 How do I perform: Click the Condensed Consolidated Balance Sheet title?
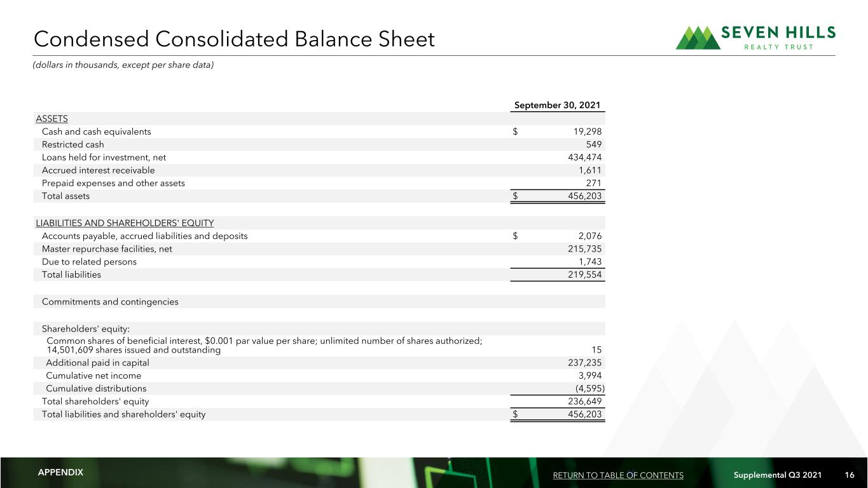click(234, 40)
